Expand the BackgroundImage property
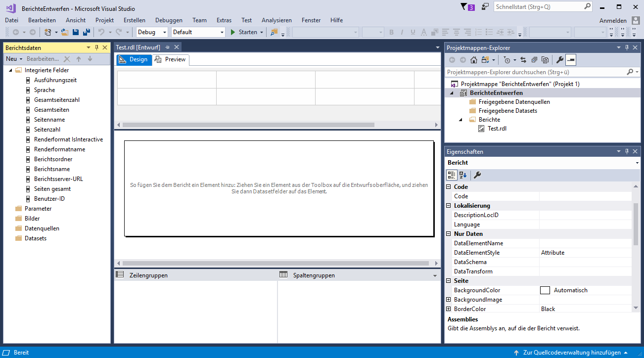The height and width of the screenshot is (358, 644). tap(449, 300)
